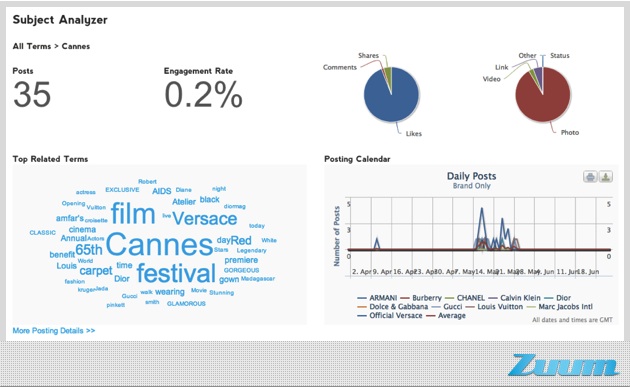Toggle ARMANI series in chart legend
630x387 pixels.
[x=377, y=298]
